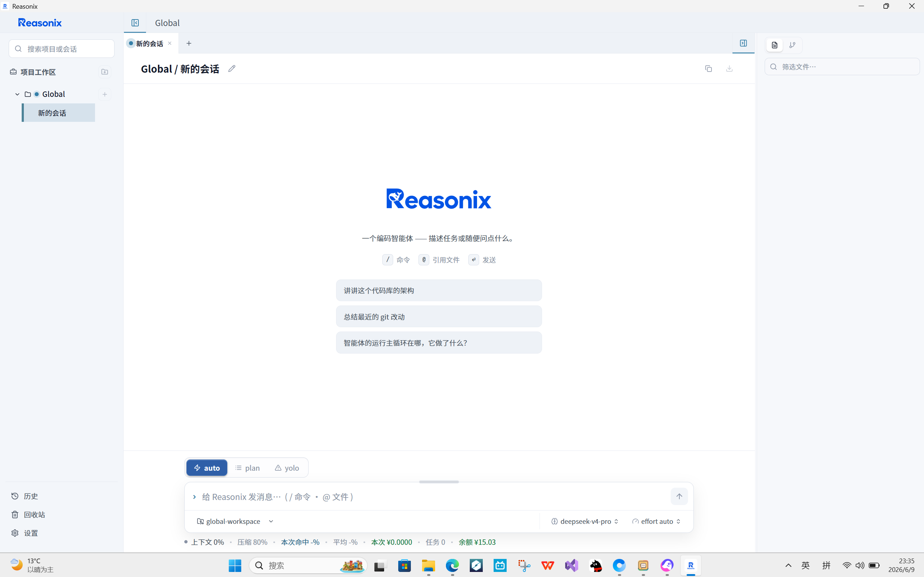Click the @ 引用文件 shortcut hint

coord(439,260)
